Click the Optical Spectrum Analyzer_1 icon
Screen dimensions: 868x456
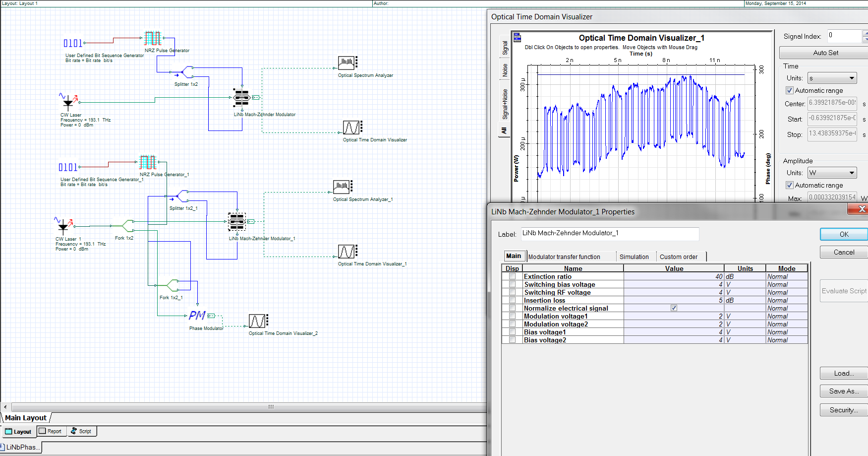tap(342, 187)
